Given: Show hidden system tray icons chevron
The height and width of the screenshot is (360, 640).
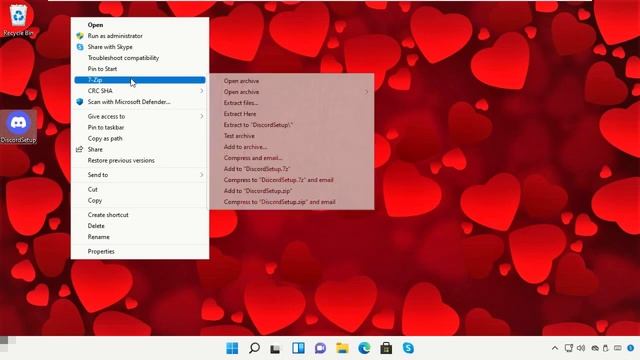Looking at the screenshot, I should click(x=555, y=348).
